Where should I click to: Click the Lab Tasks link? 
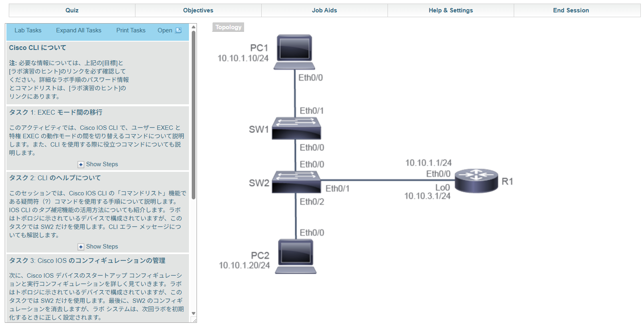point(28,30)
